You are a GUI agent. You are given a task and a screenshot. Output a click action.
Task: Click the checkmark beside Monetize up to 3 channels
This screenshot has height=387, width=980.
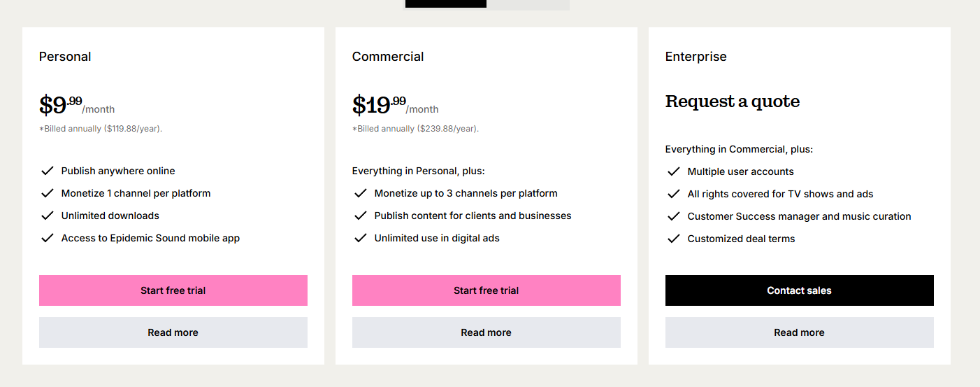coord(361,193)
